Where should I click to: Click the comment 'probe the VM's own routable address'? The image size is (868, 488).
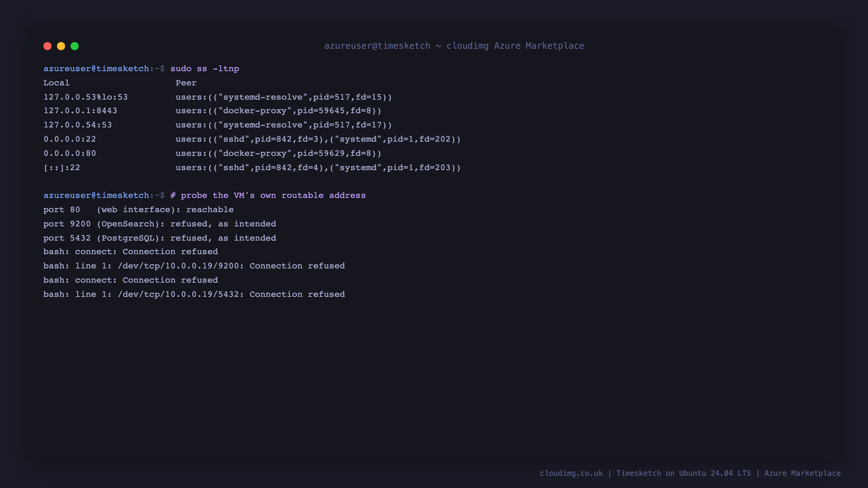click(268, 195)
